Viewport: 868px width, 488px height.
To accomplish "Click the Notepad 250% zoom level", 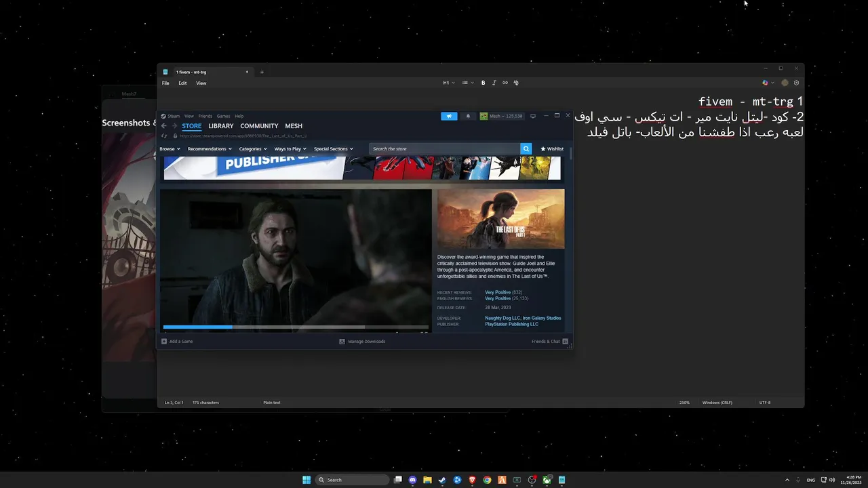I will (684, 403).
